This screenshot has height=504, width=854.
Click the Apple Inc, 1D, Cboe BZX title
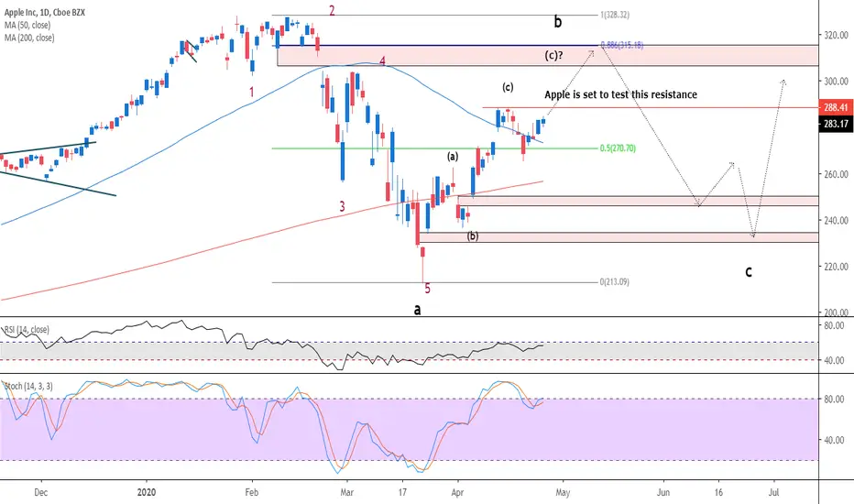tap(45, 12)
